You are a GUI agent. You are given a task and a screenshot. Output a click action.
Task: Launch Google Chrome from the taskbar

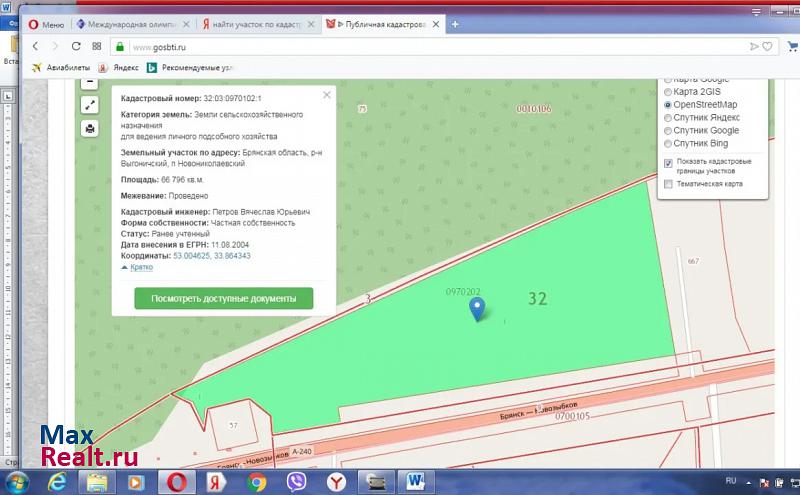[256, 482]
